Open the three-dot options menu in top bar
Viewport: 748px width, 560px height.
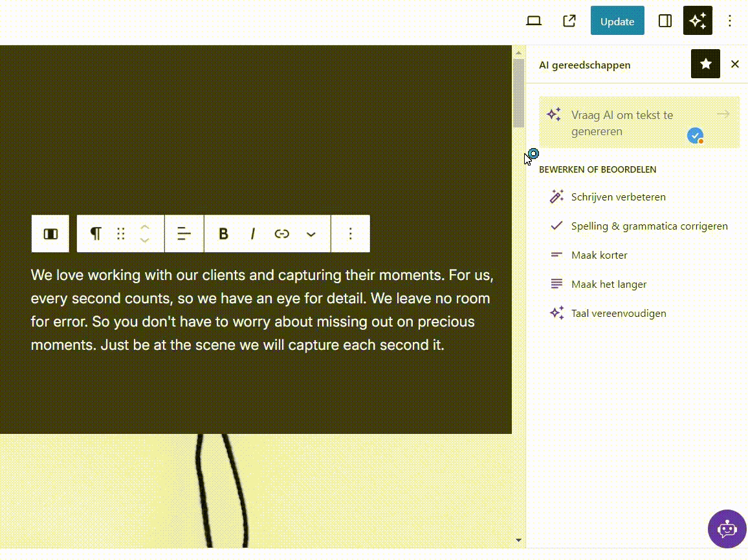(x=730, y=21)
